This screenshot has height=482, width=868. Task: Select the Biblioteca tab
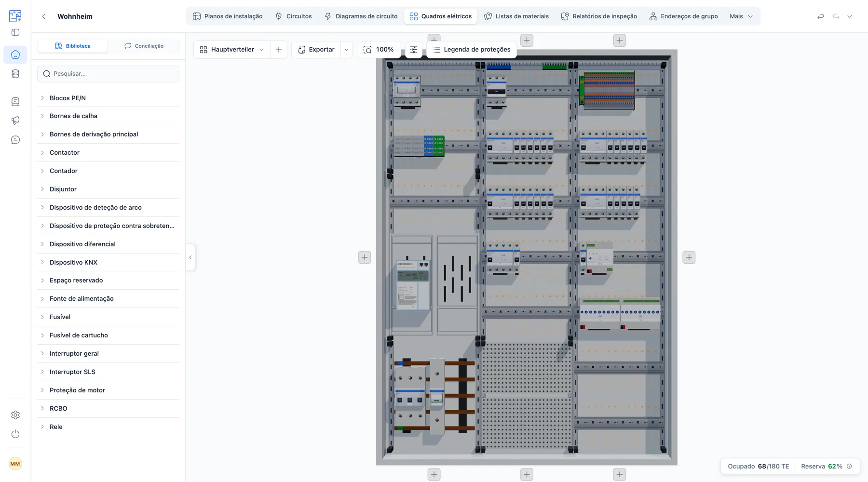(x=73, y=46)
